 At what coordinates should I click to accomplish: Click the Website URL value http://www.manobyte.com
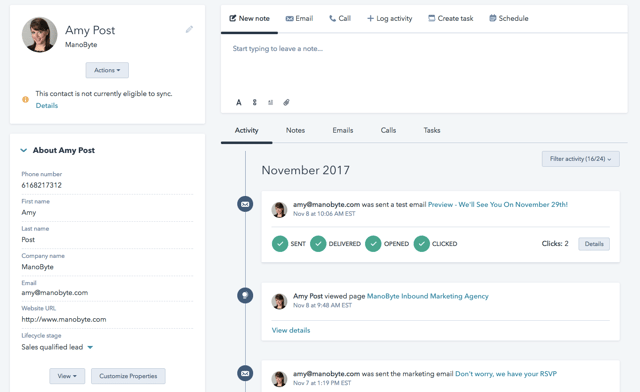tap(64, 319)
